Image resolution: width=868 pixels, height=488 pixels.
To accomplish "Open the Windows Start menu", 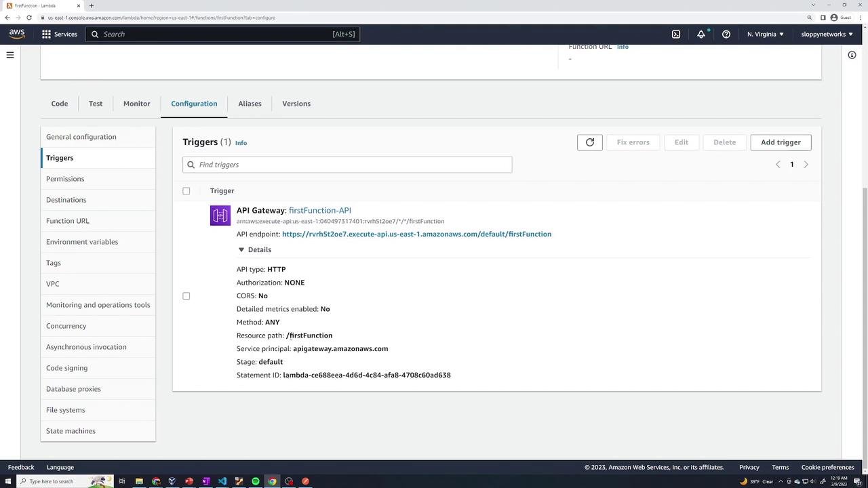I will [8, 481].
